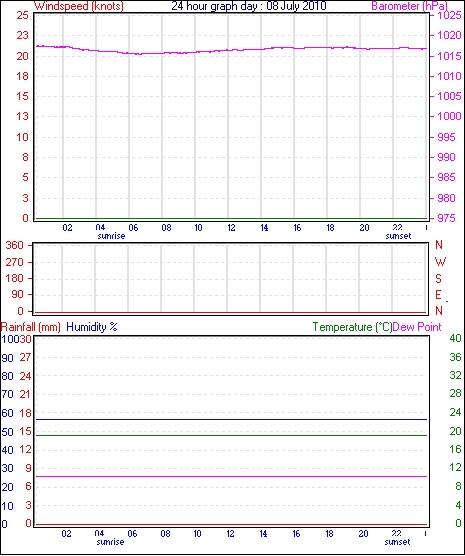465x556 pixels.
Task: Click the Humidity % legend label
Action: 92,327
